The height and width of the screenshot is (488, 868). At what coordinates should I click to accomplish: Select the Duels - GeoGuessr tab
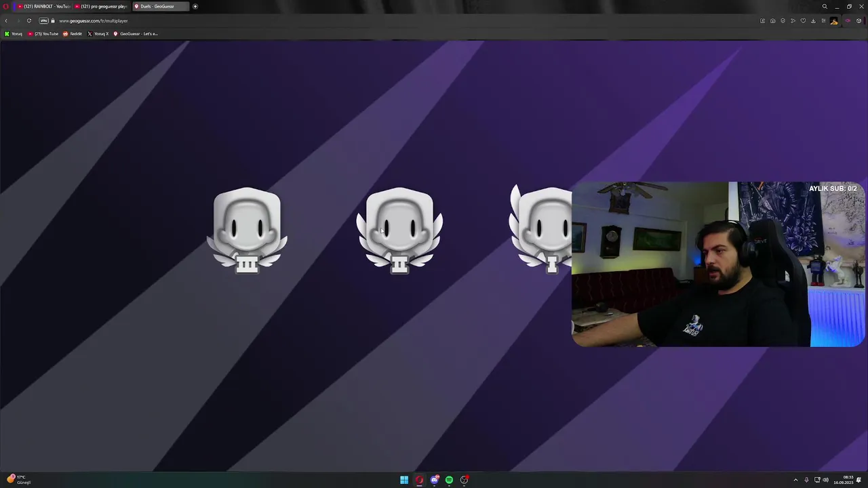(159, 6)
